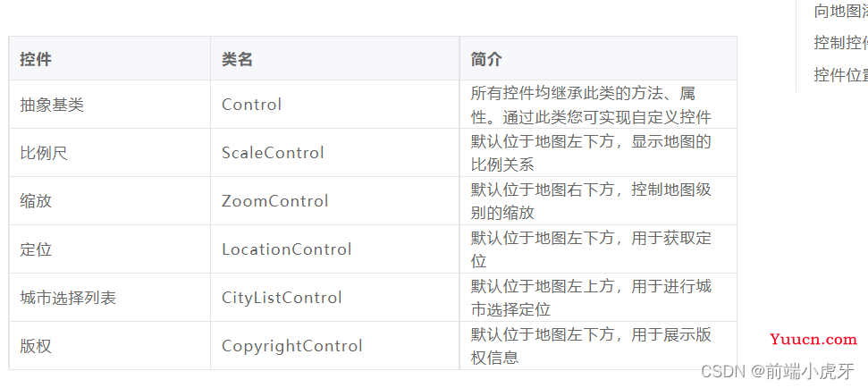Click the 版权 row label

coord(36,346)
